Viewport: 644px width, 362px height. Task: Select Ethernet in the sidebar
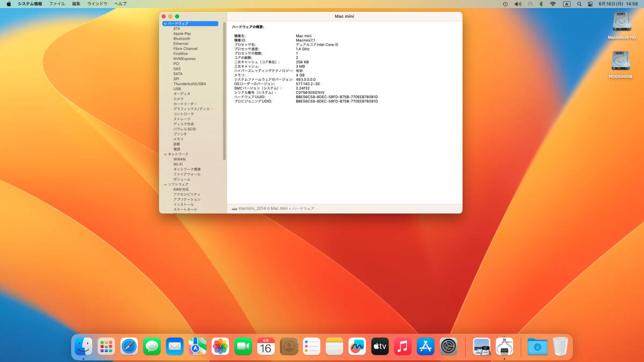click(180, 43)
